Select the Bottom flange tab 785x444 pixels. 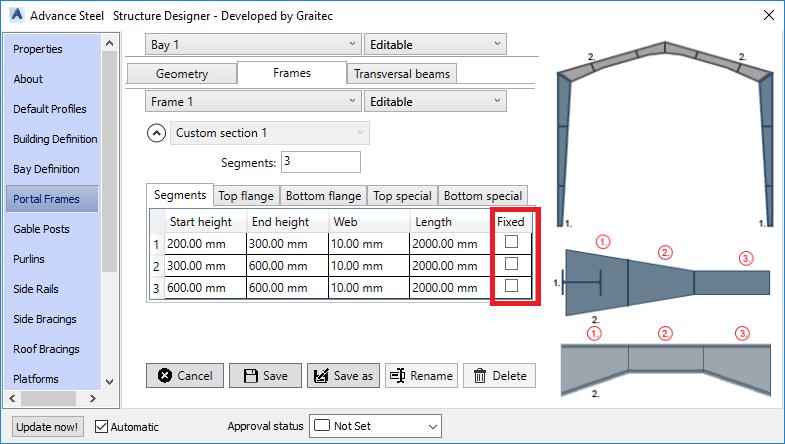tap(323, 196)
